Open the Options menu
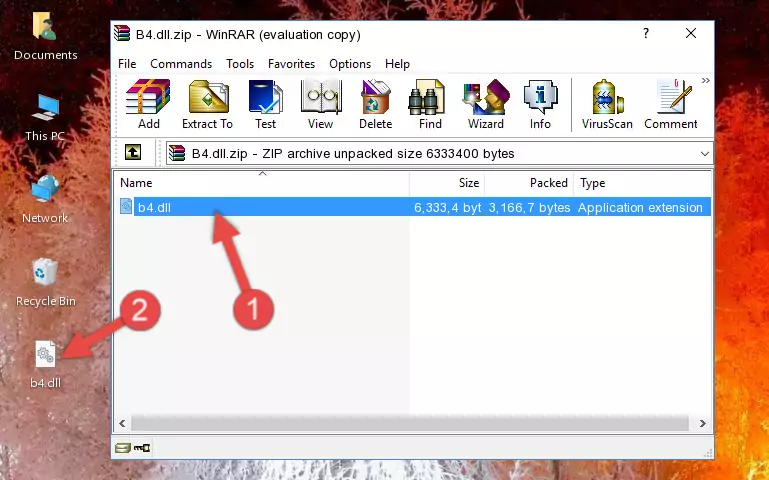This screenshot has width=769, height=480. tap(350, 64)
